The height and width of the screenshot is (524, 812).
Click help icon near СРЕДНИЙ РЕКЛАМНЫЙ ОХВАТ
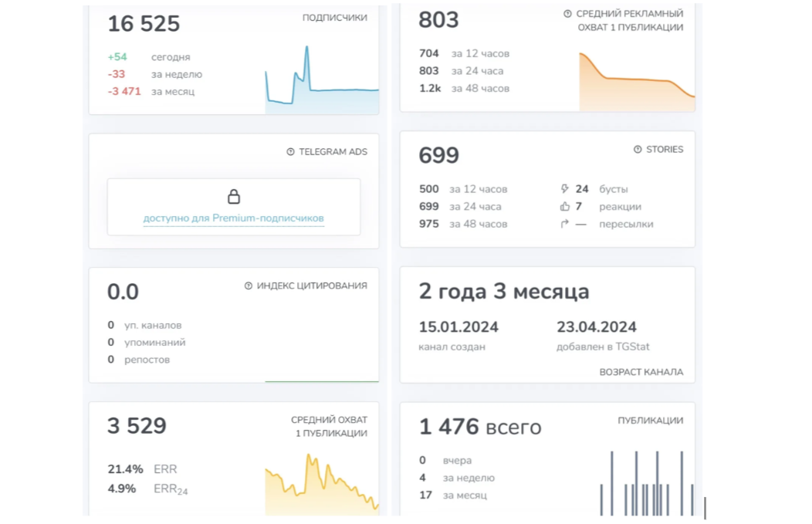pos(567,14)
